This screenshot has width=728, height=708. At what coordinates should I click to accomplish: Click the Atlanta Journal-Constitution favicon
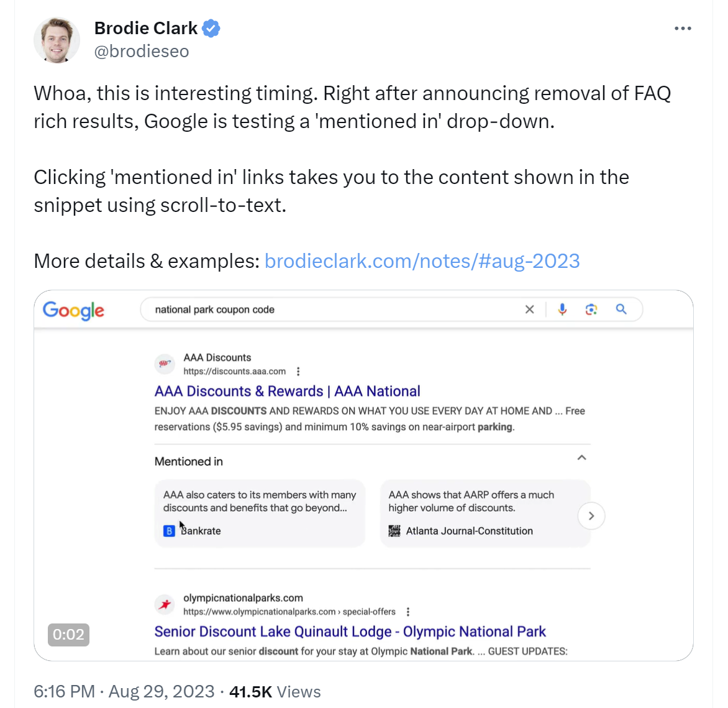tap(395, 531)
